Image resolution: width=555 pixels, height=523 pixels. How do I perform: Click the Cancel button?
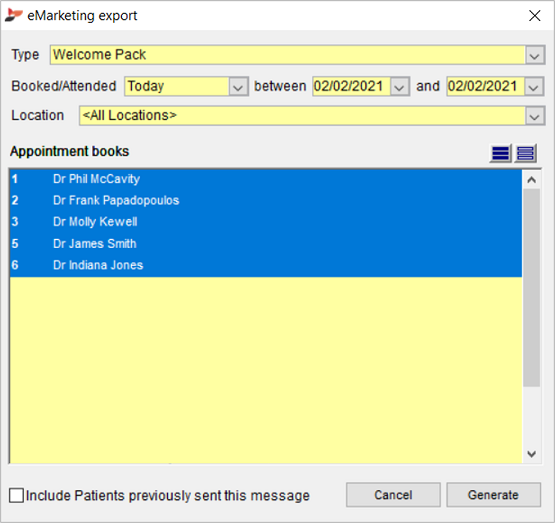[393, 495]
